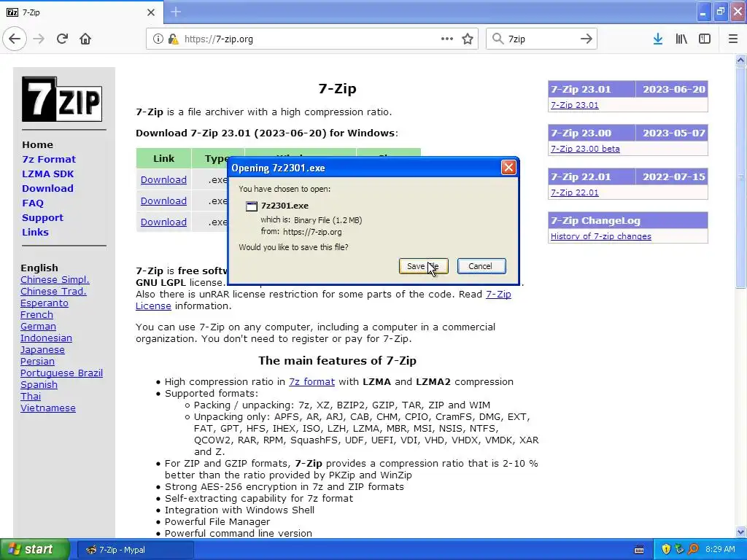Click on-screen keyboard tray icon

(x=639, y=550)
